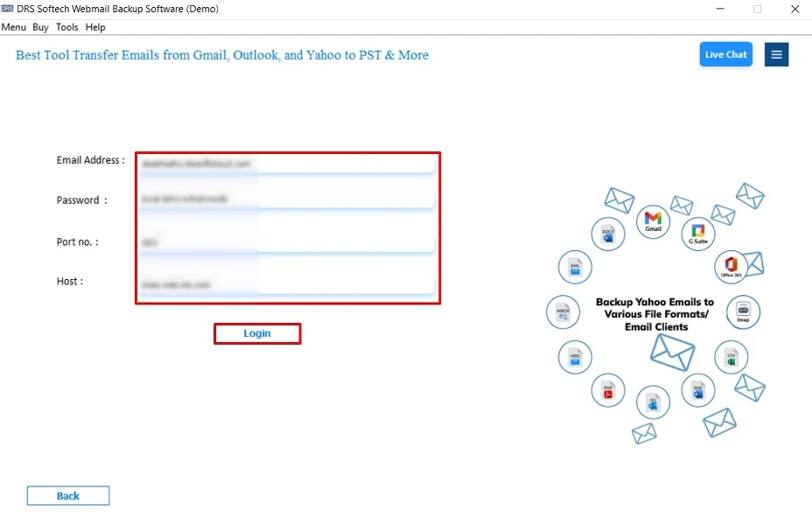This screenshot has width=812, height=525.
Task: Click the DOC file format icon
Action: (x=698, y=390)
